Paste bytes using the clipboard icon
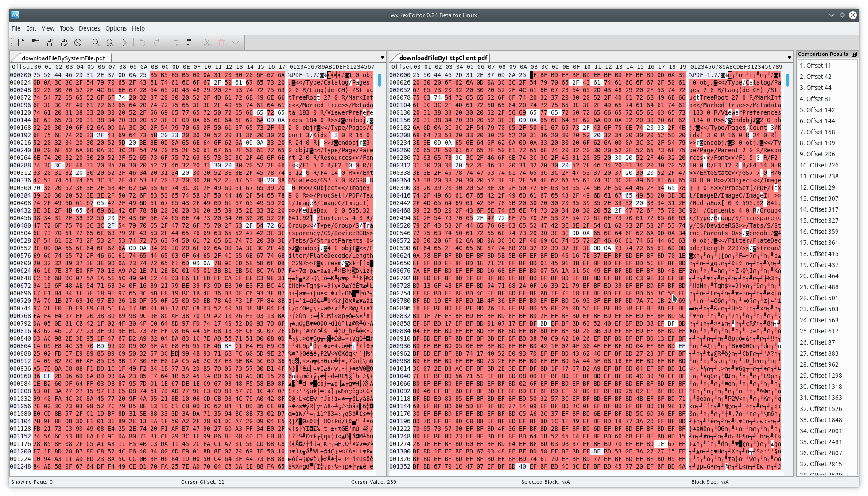Viewport: 868px width, 496px height. click(189, 43)
